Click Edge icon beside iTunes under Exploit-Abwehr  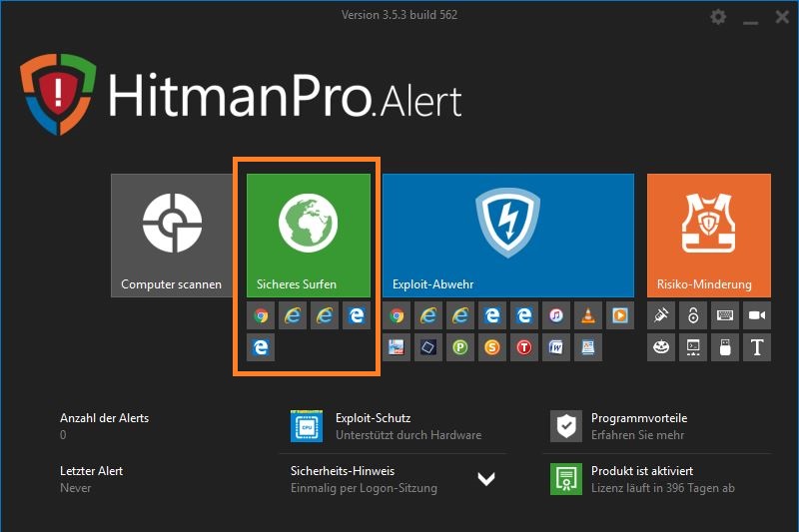(x=524, y=315)
